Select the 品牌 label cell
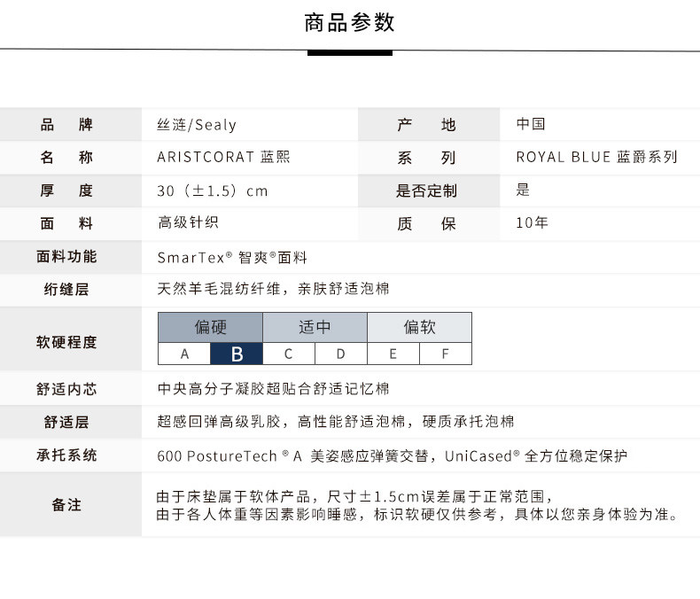The image size is (700, 599). [71, 125]
